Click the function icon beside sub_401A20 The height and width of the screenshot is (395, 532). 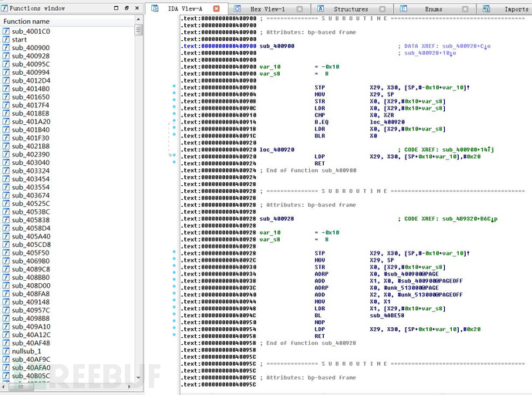pos(5,121)
